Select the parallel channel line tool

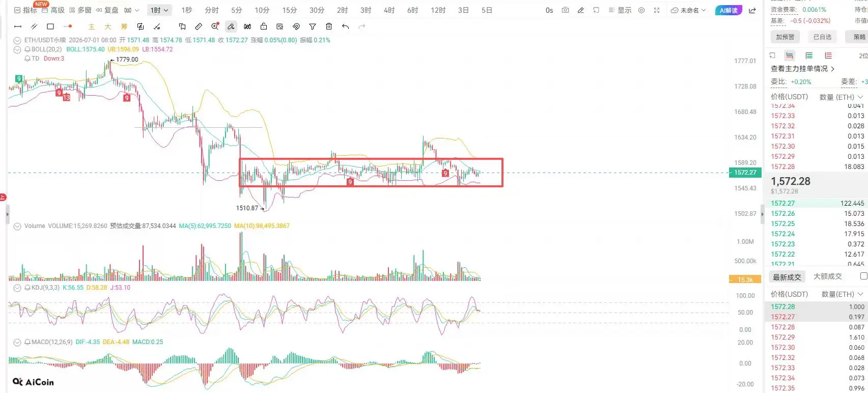(34, 26)
